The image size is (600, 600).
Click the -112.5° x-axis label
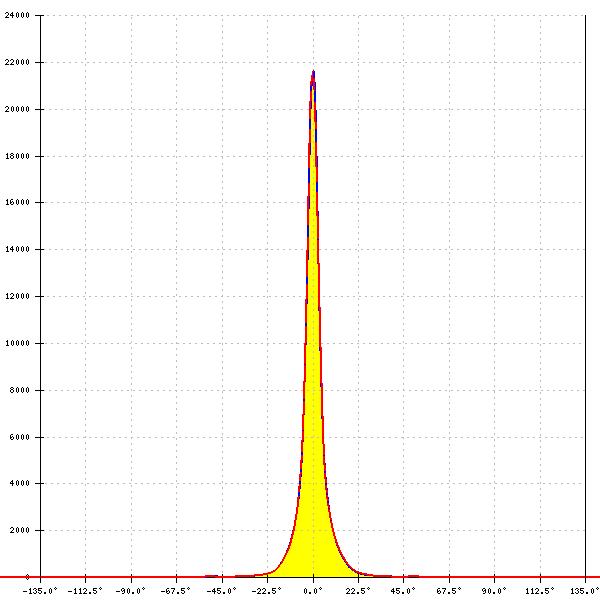coord(85,591)
